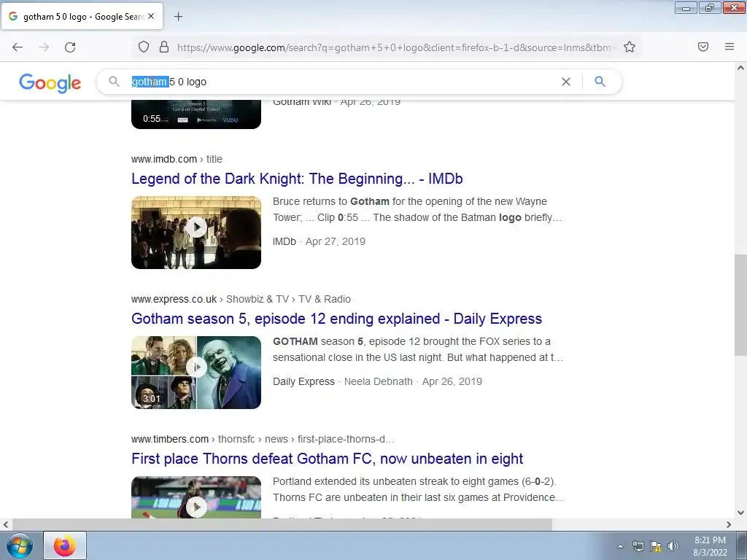Reload the current page
Screen dimensions: 747x560
70,47
